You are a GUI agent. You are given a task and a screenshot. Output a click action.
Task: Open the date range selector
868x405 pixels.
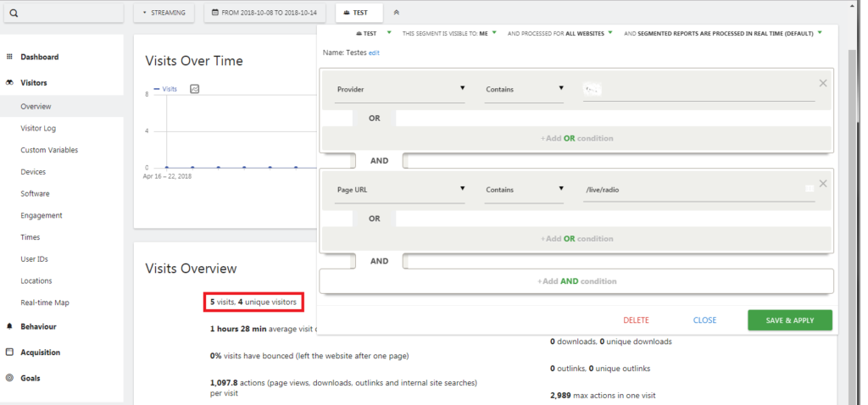(264, 13)
